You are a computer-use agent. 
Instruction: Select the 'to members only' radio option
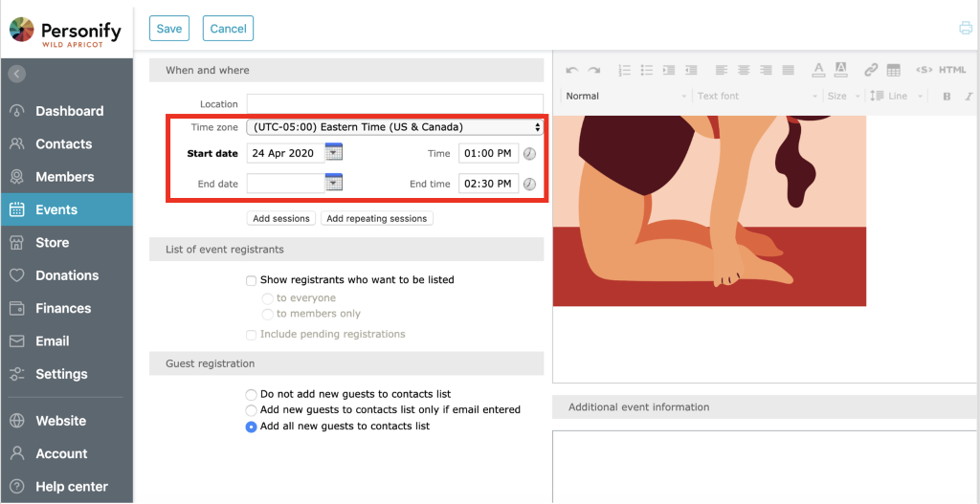point(268,314)
